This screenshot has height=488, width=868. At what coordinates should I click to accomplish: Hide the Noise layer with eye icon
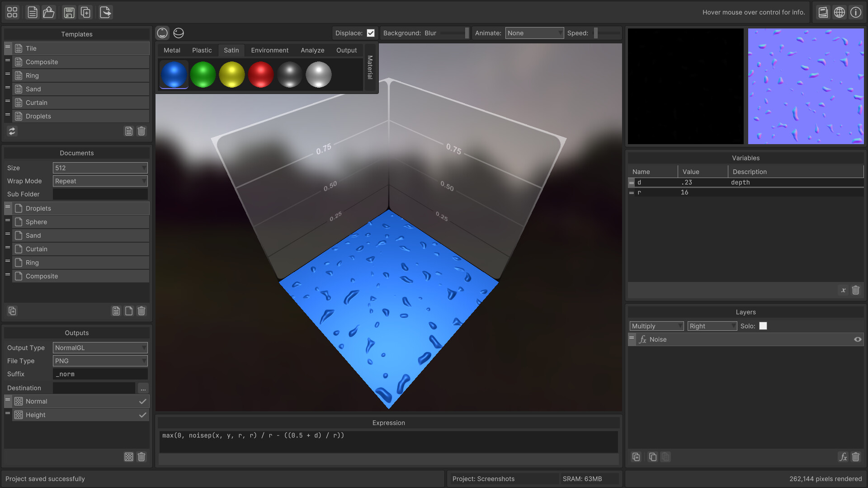coord(858,339)
